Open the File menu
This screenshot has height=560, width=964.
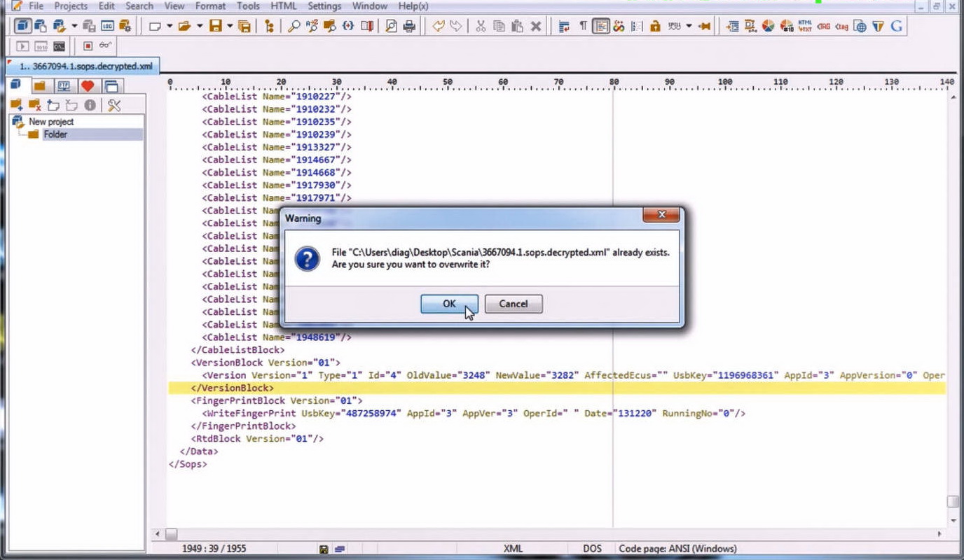(x=36, y=6)
